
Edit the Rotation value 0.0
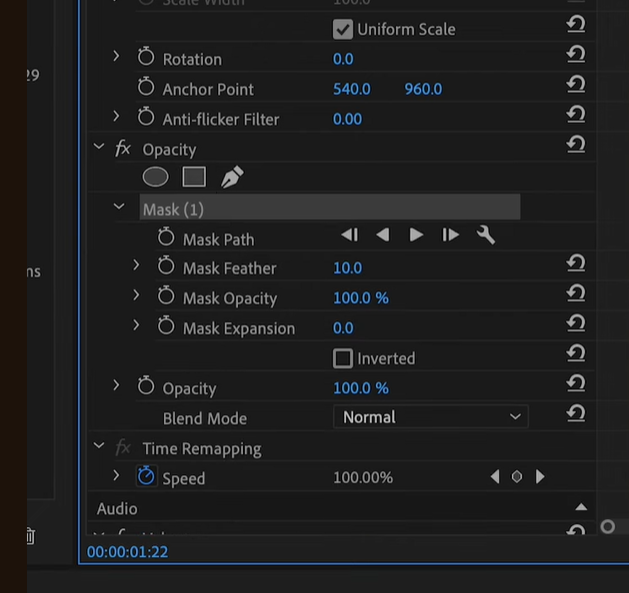pyautogui.click(x=343, y=59)
